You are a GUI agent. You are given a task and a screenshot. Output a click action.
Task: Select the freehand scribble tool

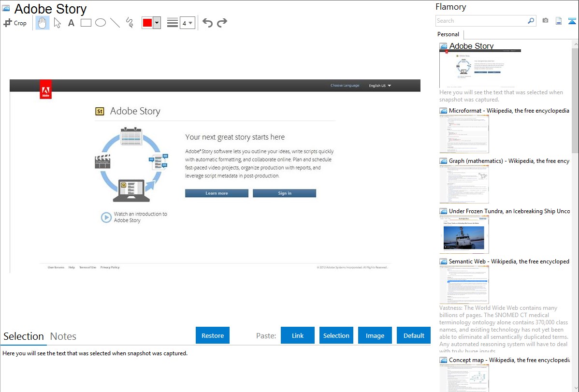coord(130,23)
